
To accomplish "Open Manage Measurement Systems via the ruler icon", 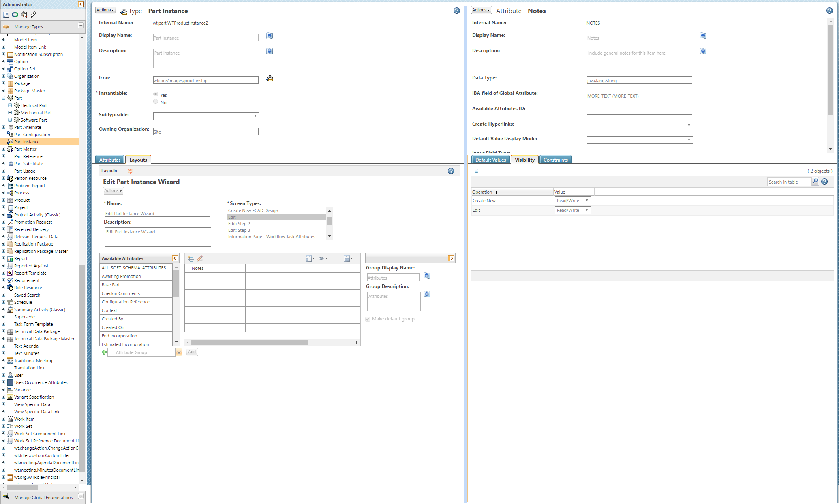I will [32, 15].
